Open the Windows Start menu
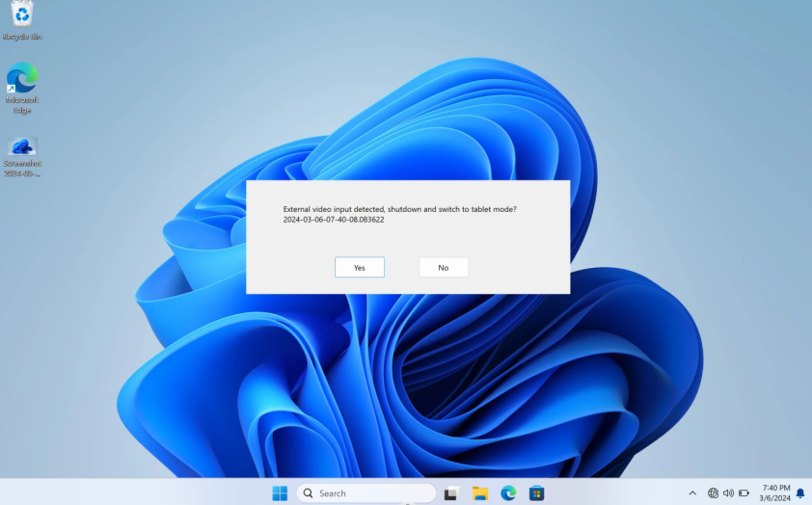 click(x=280, y=493)
